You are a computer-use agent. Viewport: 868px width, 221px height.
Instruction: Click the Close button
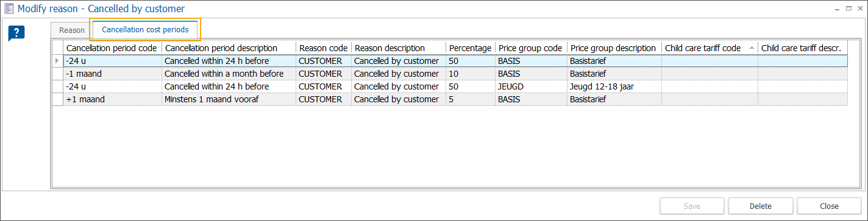(x=829, y=206)
